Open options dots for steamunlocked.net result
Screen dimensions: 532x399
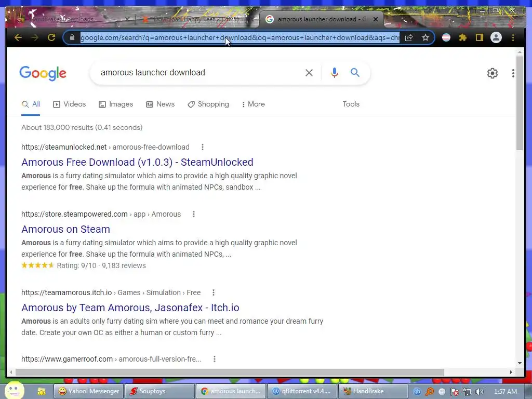[203, 147]
